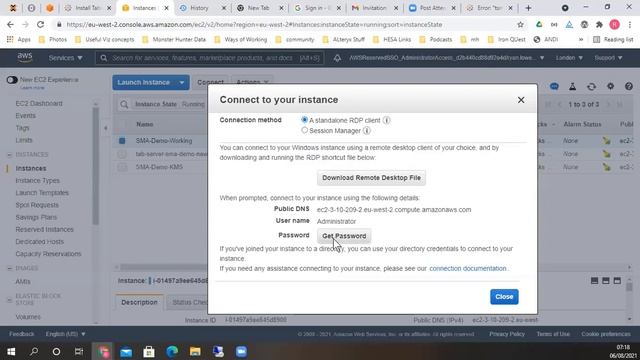Open the London region selector
Viewport: 640px width, 360px height.
[x=569, y=58]
